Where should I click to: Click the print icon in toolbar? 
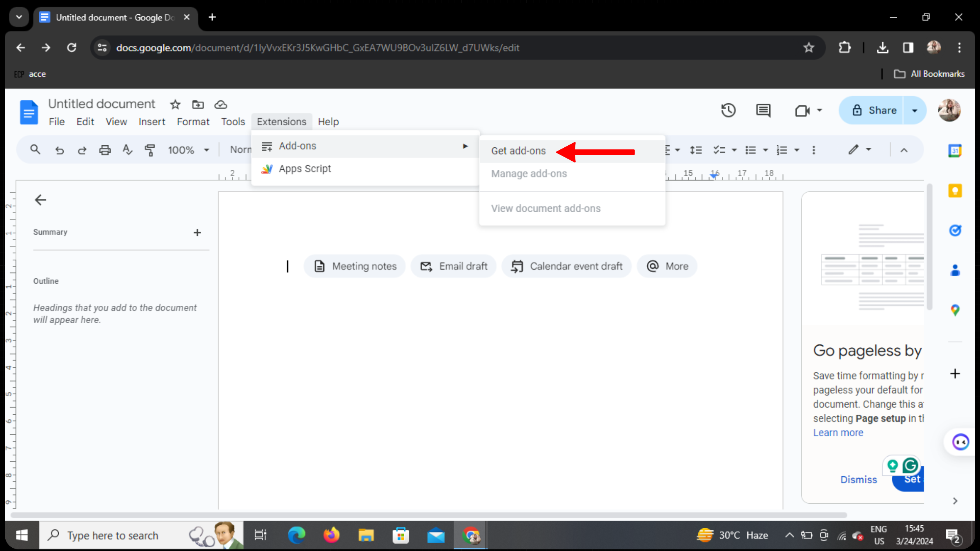pyautogui.click(x=105, y=150)
